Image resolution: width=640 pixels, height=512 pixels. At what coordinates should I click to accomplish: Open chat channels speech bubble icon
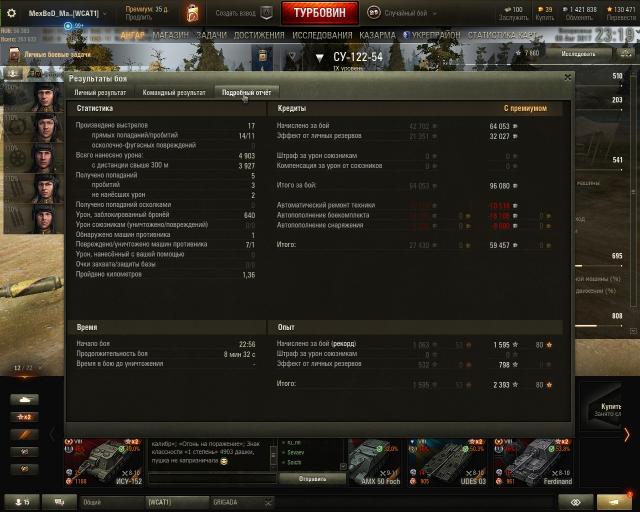(59, 502)
